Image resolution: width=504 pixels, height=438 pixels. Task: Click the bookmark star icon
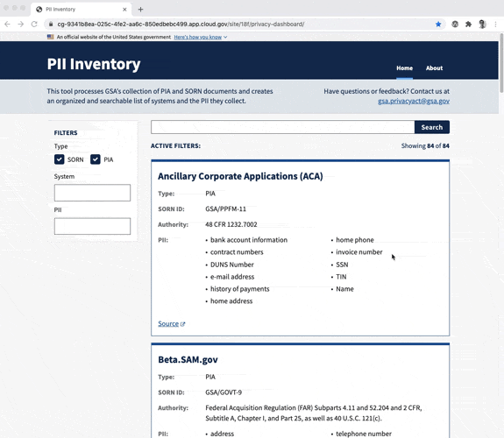(x=438, y=25)
